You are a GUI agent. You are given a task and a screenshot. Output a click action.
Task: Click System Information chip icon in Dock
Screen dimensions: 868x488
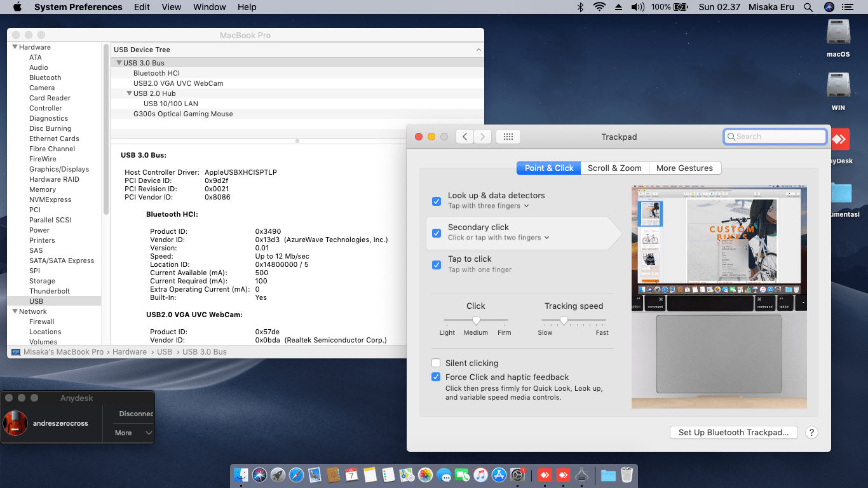(x=581, y=475)
